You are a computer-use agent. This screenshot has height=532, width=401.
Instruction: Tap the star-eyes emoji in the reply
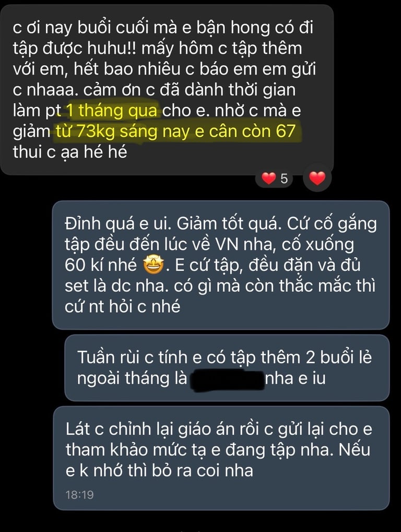coord(154,265)
